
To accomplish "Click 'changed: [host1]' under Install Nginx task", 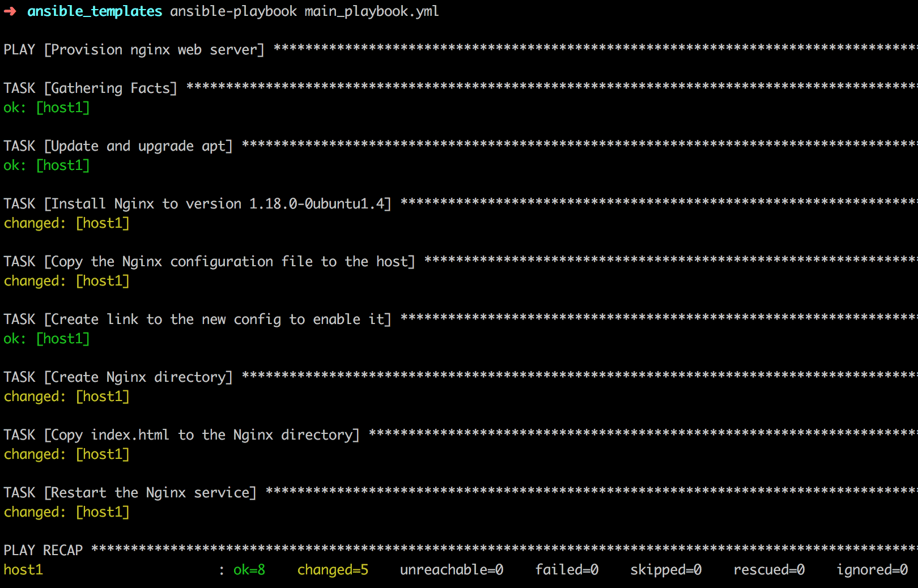I will tap(66, 223).
